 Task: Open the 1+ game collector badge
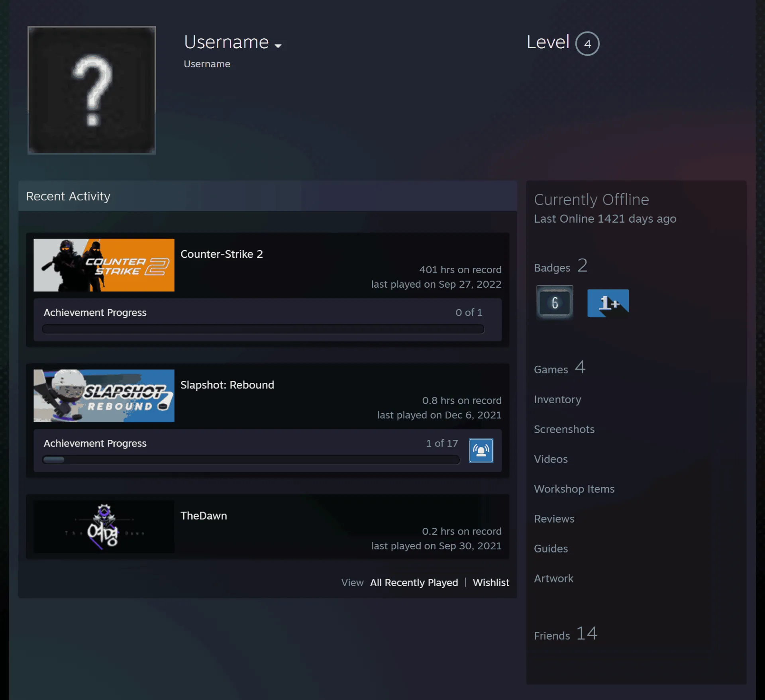coord(608,303)
